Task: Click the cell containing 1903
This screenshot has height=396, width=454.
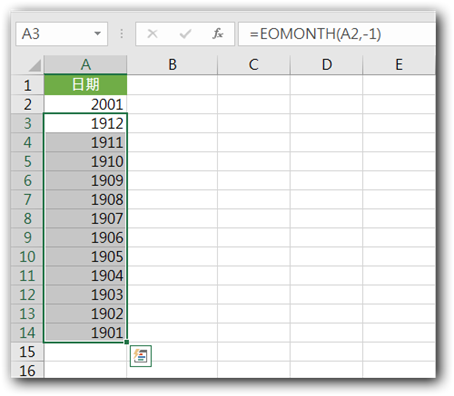Action: click(x=85, y=294)
